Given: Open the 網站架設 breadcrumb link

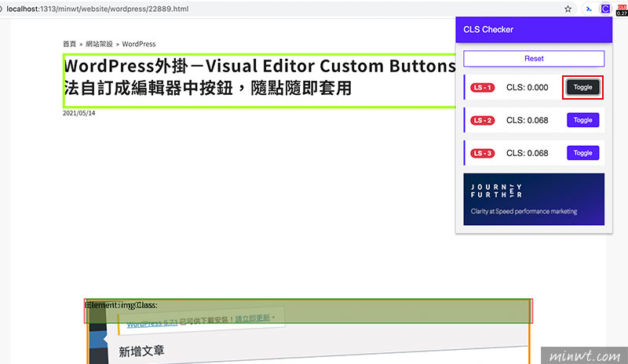Looking at the screenshot, I should pyautogui.click(x=99, y=44).
